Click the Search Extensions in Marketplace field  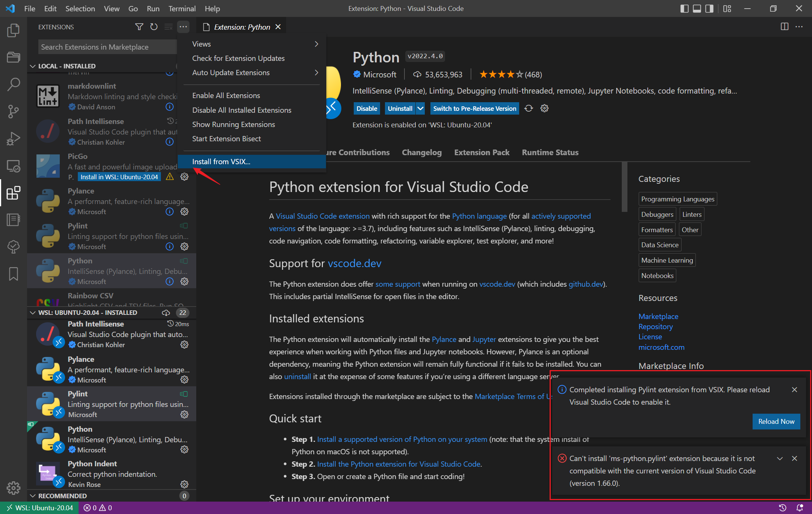pos(107,47)
